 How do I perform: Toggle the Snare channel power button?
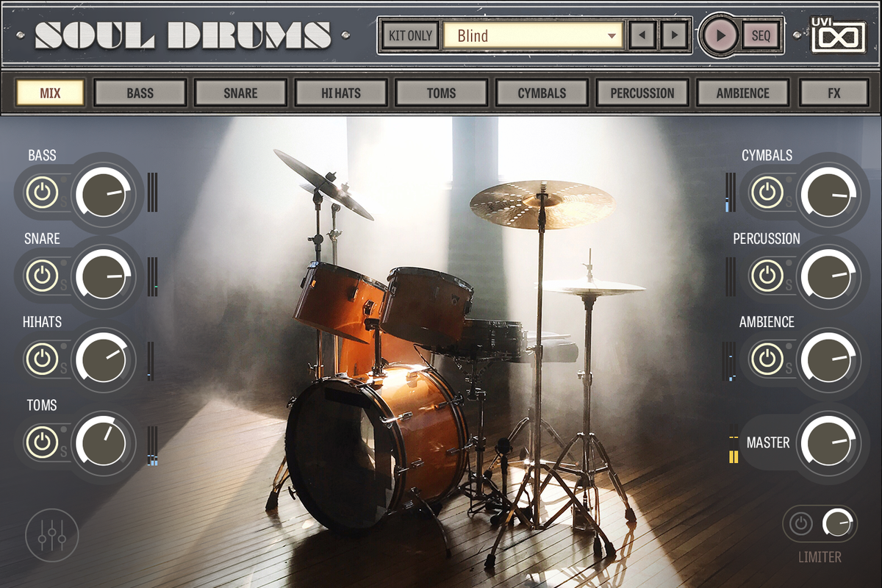coord(42,276)
